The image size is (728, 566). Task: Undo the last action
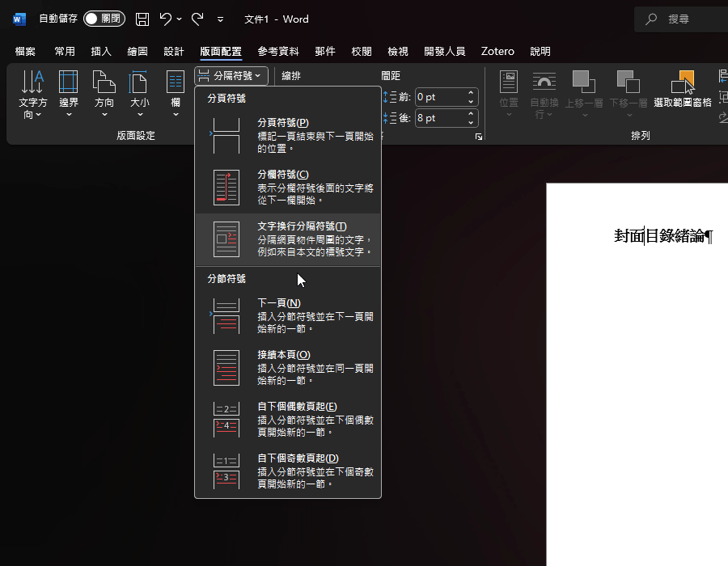coord(165,19)
